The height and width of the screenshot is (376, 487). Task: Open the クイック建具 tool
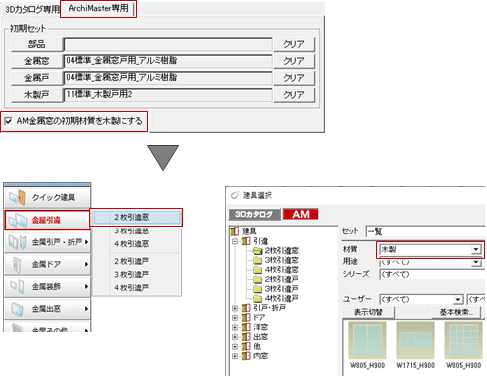(x=47, y=197)
